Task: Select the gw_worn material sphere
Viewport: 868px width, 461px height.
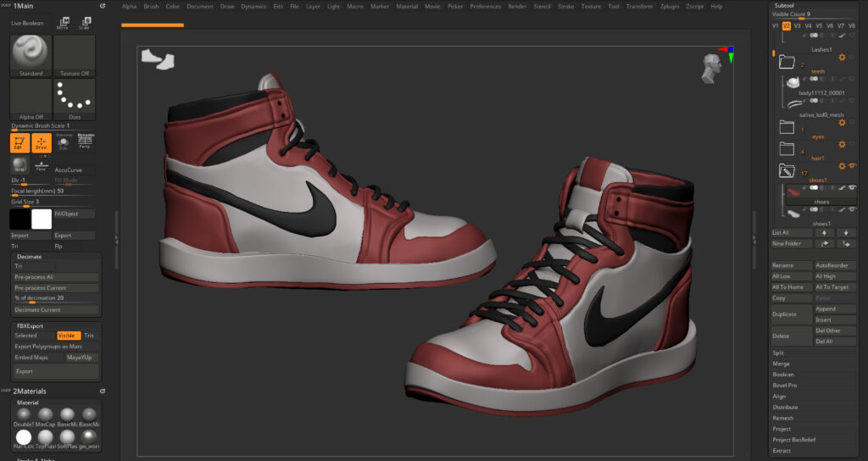Action: click(x=88, y=438)
